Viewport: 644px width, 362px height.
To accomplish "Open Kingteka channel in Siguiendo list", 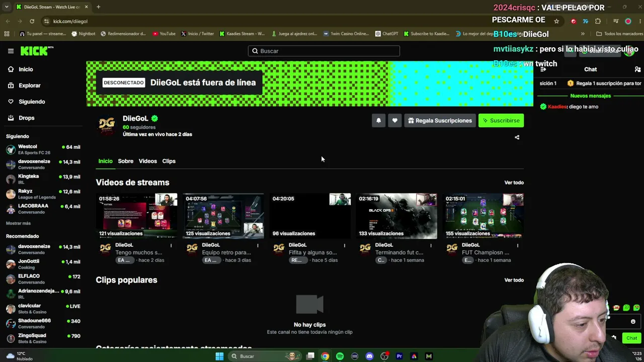I will coord(43,179).
